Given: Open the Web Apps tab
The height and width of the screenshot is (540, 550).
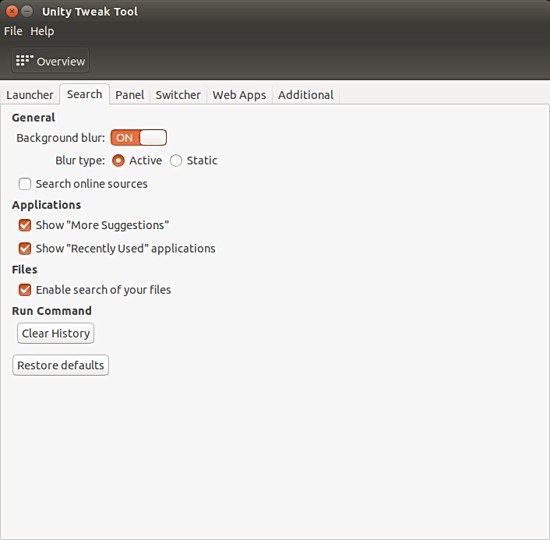Looking at the screenshot, I should [x=239, y=95].
